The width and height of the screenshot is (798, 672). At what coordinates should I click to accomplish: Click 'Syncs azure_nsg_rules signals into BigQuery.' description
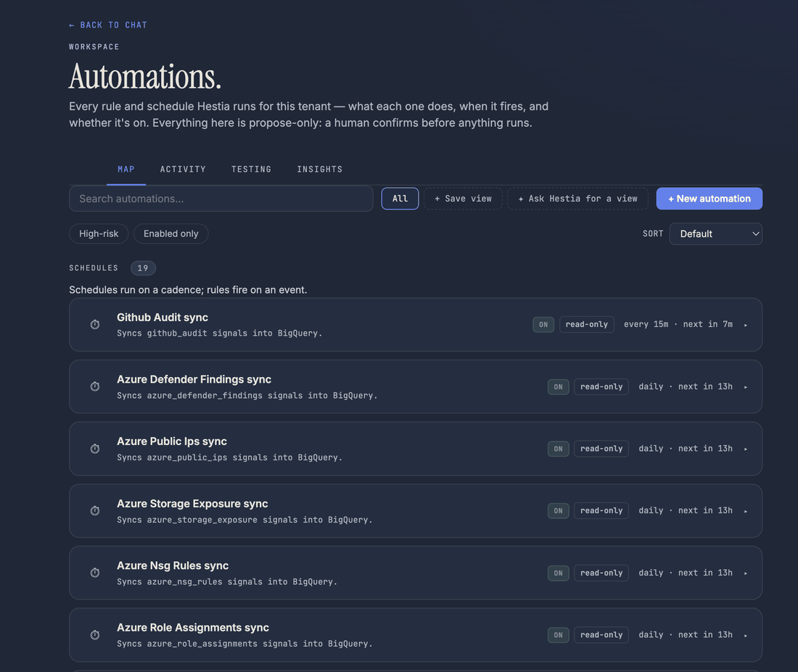[227, 581]
